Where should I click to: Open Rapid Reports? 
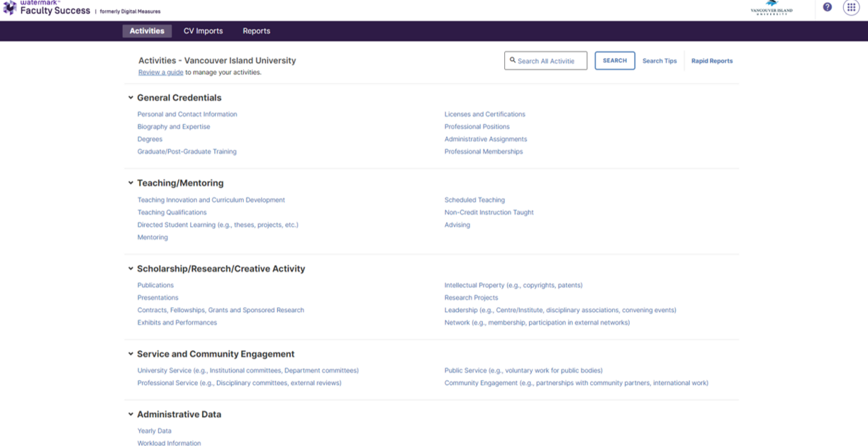pyautogui.click(x=712, y=60)
